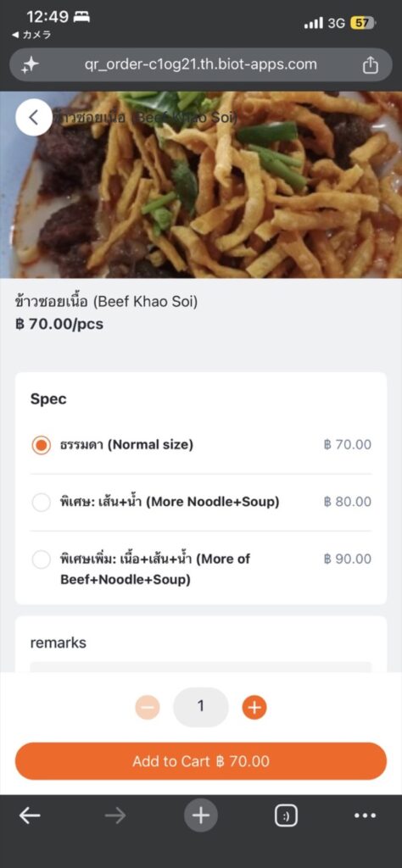Tap the remarks text box
402x868 pixels.
point(201,667)
